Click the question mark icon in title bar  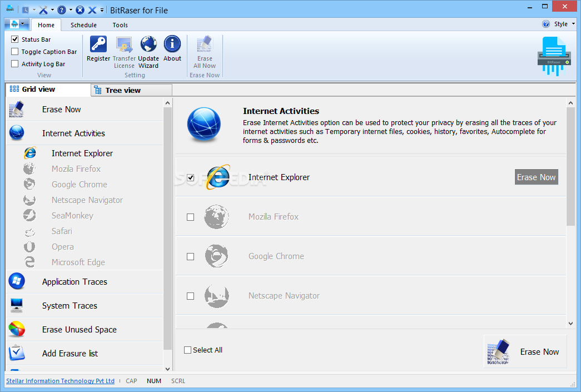62,10
